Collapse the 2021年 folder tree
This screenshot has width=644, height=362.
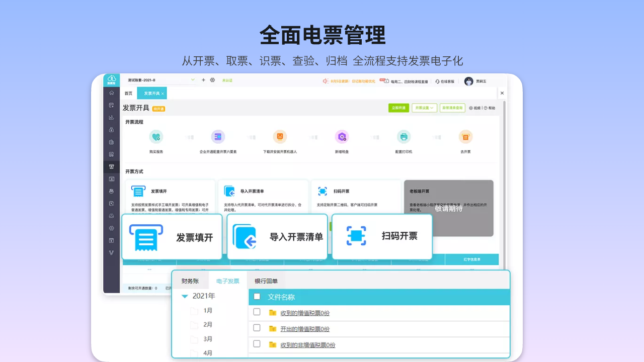185,296
